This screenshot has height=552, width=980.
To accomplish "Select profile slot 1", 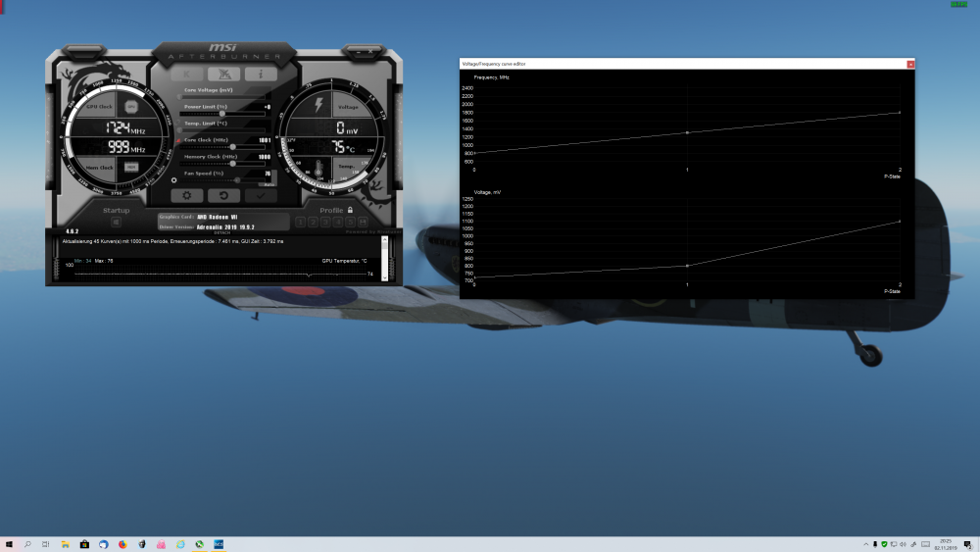I will coord(302,223).
